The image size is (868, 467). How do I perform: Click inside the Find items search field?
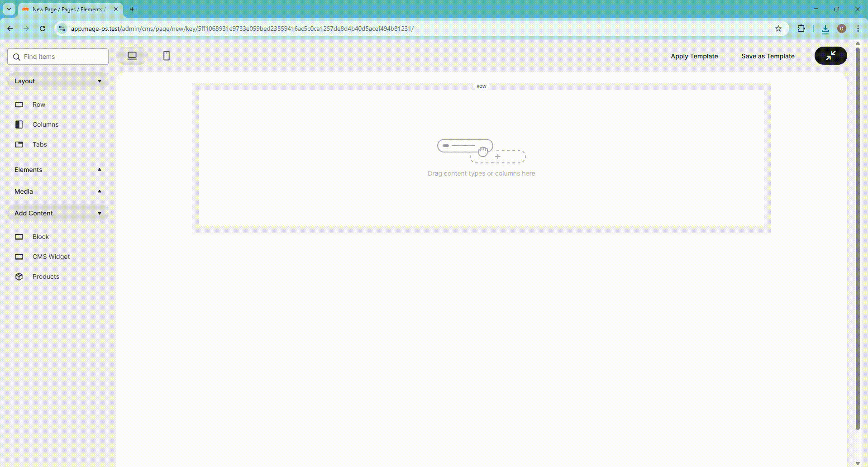pos(57,56)
